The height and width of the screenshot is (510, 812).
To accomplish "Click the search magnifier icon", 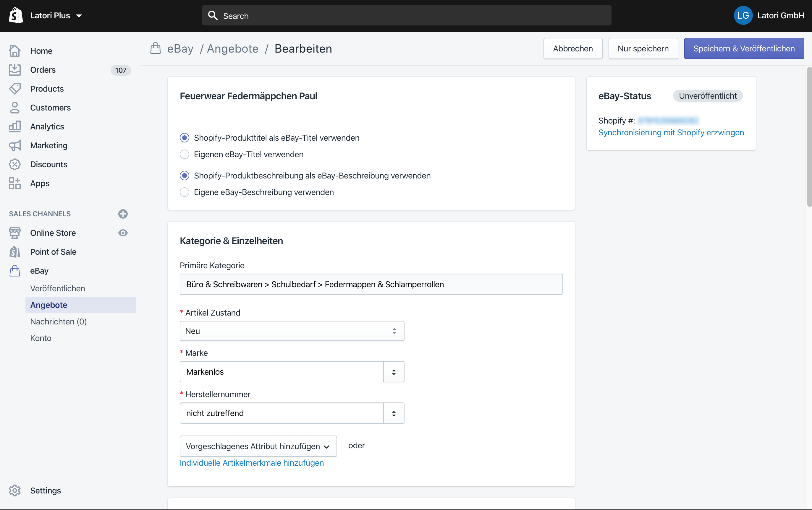I will click(x=212, y=15).
